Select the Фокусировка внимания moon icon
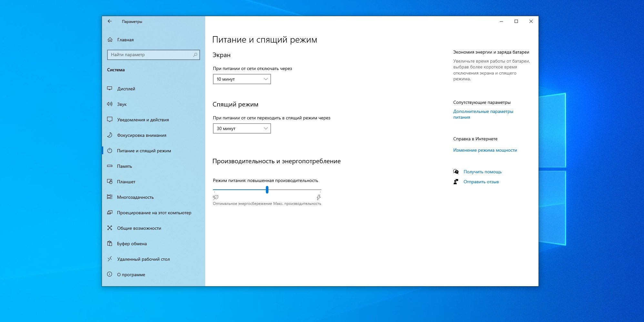Image resolution: width=644 pixels, height=322 pixels. 110,135
